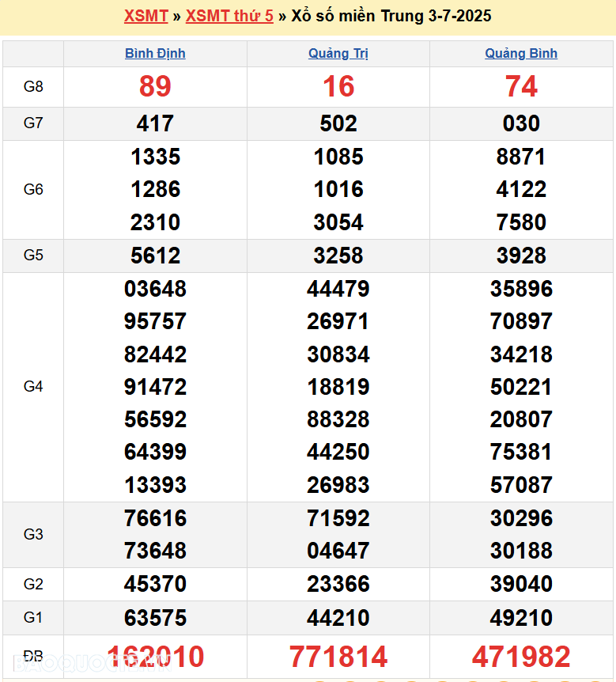
Task: Open the XSMT link in the header
Action: coord(145,16)
